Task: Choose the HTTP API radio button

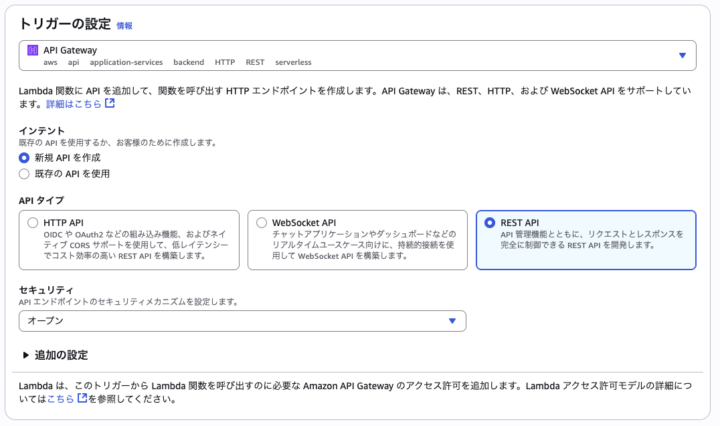Action: 34,222
